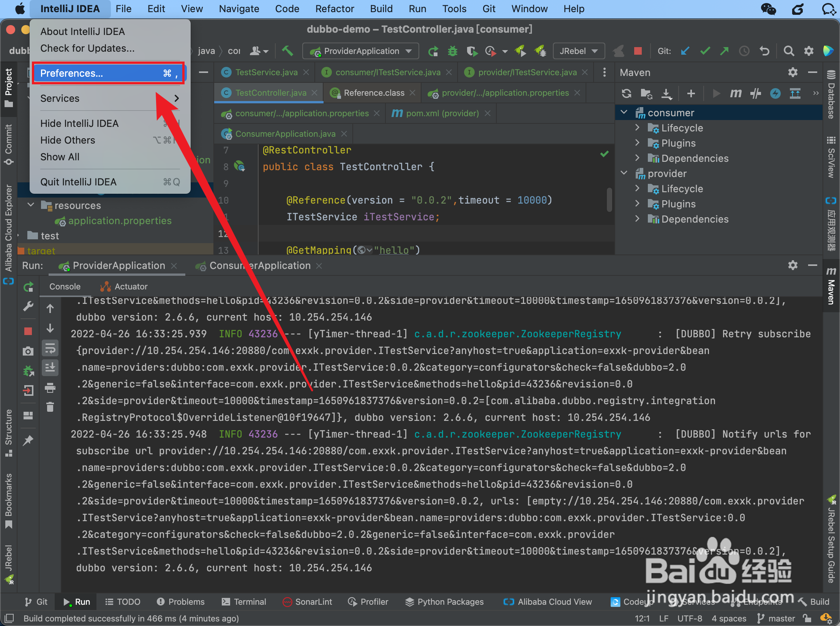Collapse the resources folder in Project tree

tap(31, 205)
